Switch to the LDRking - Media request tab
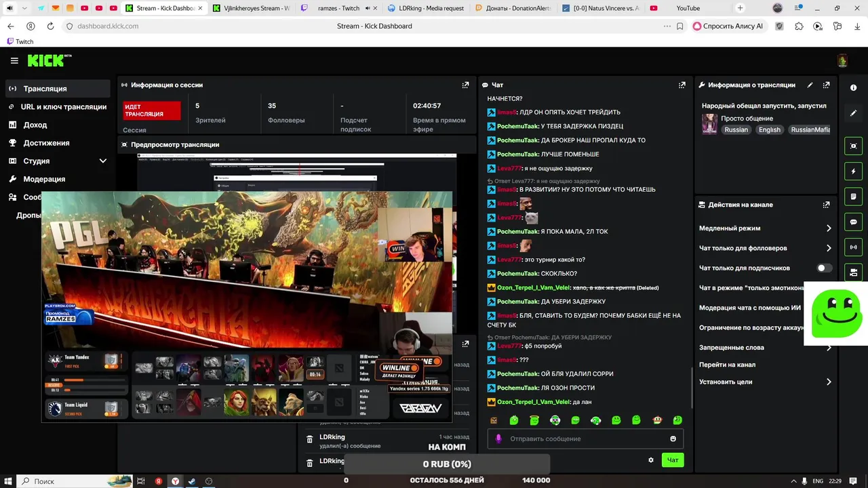 [x=427, y=8]
